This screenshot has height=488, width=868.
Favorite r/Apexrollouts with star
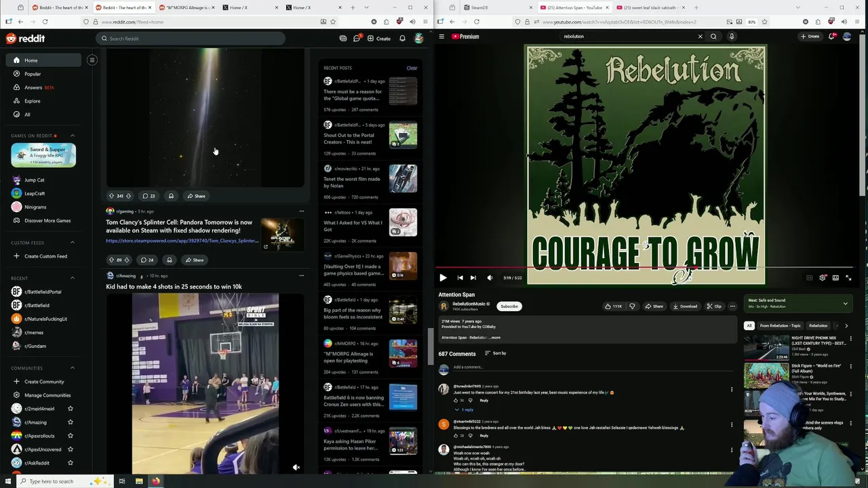click(x=70, y=436)
